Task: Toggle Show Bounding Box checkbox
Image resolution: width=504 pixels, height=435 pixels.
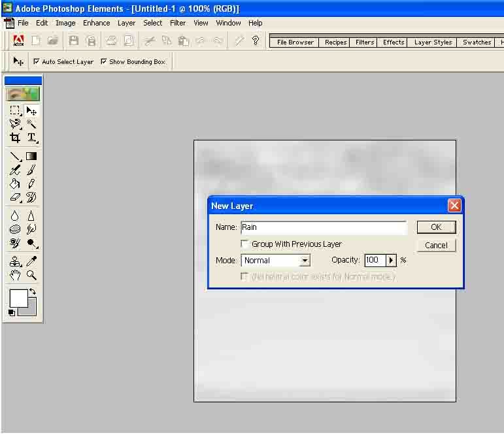Action: pyautogui.click(x=104, y=62)
